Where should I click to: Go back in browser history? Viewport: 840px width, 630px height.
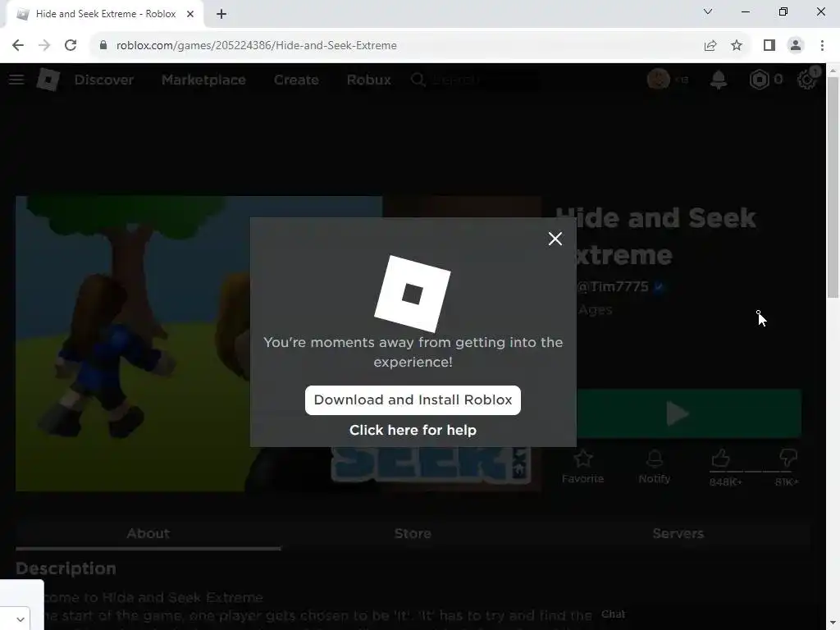pyautogui.click(x=18, y=46)
